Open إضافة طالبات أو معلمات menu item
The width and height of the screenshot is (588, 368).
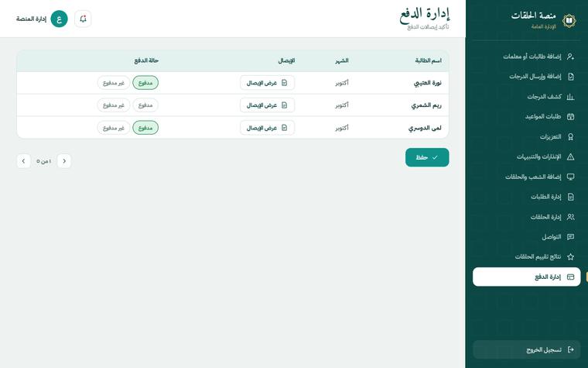(527, 57)
